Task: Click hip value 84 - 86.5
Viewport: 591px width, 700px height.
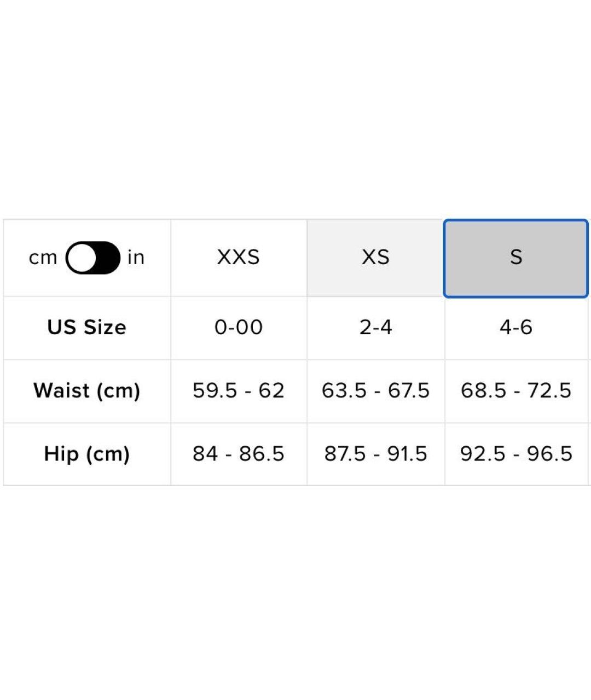Action: [239, 454]
